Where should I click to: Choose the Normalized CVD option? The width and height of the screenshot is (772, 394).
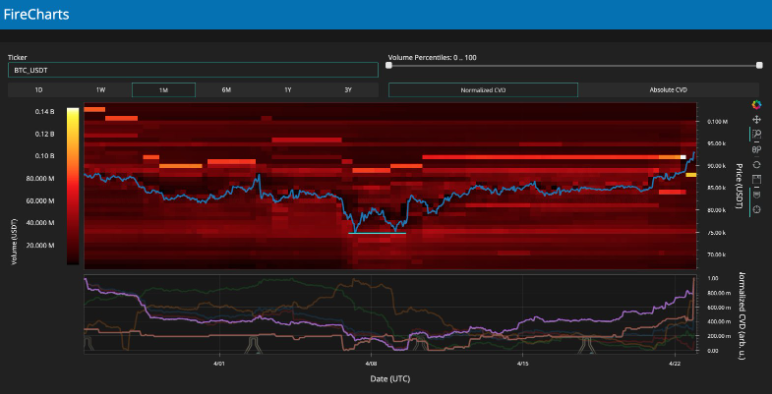tap(483, 90)
